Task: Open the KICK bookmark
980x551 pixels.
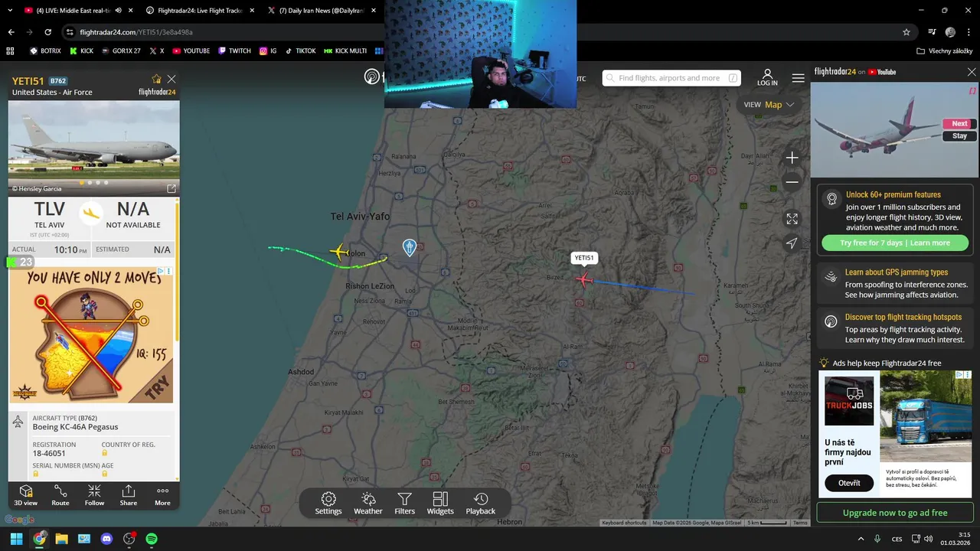Action: pos(81,51)
